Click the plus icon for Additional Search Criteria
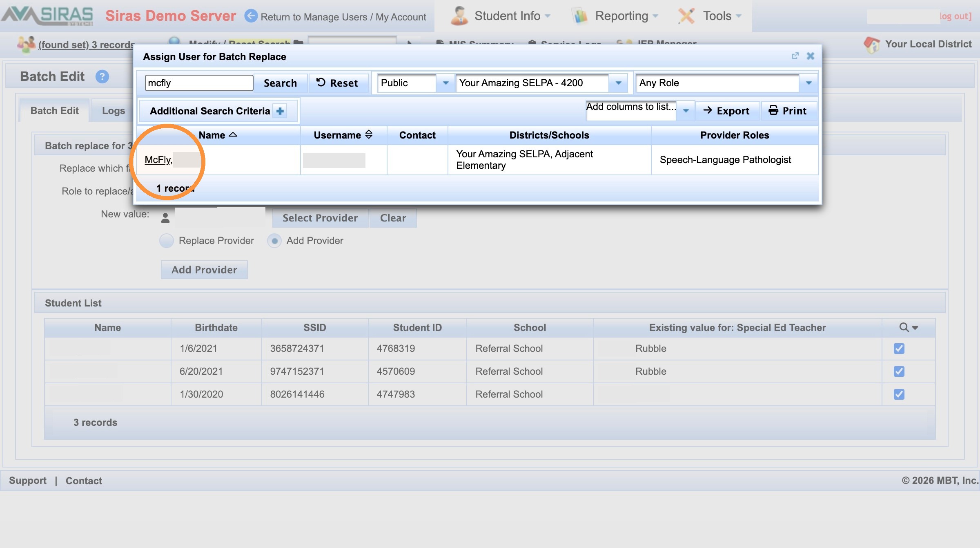 [280, 111]
